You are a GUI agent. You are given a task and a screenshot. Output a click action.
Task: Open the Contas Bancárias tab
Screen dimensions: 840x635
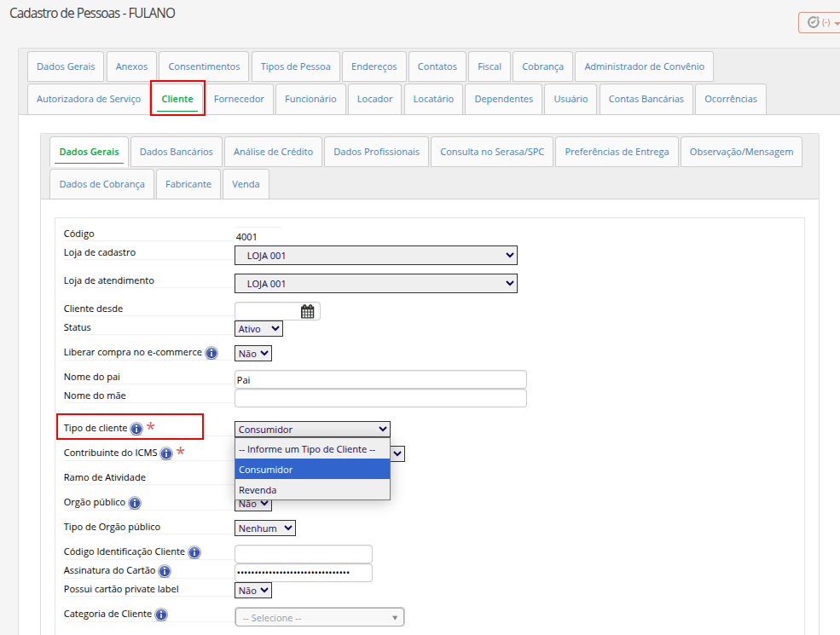pyautogui.click(x=646, y=99)
